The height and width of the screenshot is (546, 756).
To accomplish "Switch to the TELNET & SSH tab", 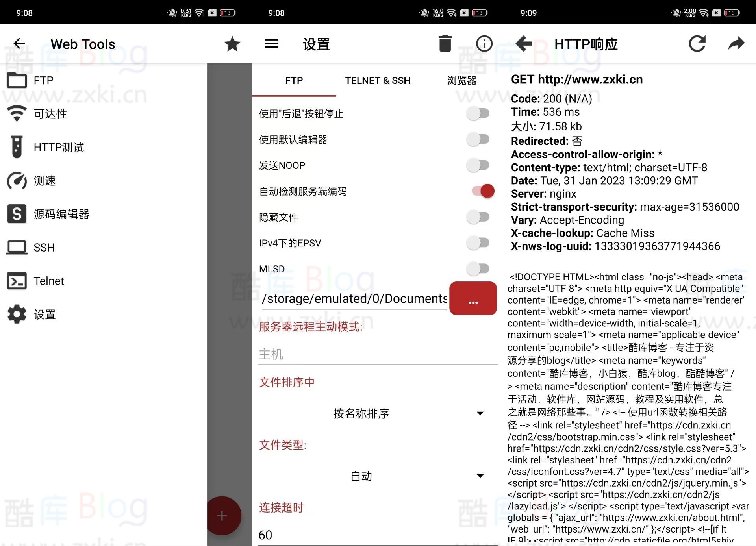I will tap(378, 81).
